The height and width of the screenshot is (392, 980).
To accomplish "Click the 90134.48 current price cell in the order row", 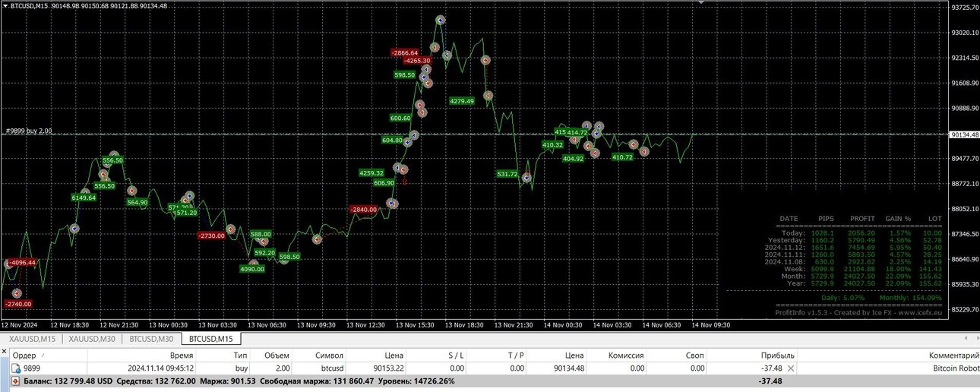I will pyautogui.click(x=568, y=368).
